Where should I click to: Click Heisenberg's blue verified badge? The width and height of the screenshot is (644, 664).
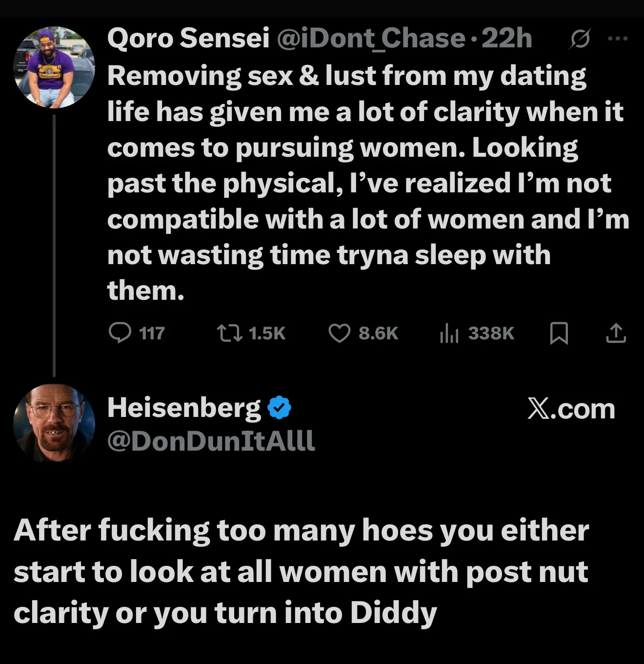pos(280,408)
